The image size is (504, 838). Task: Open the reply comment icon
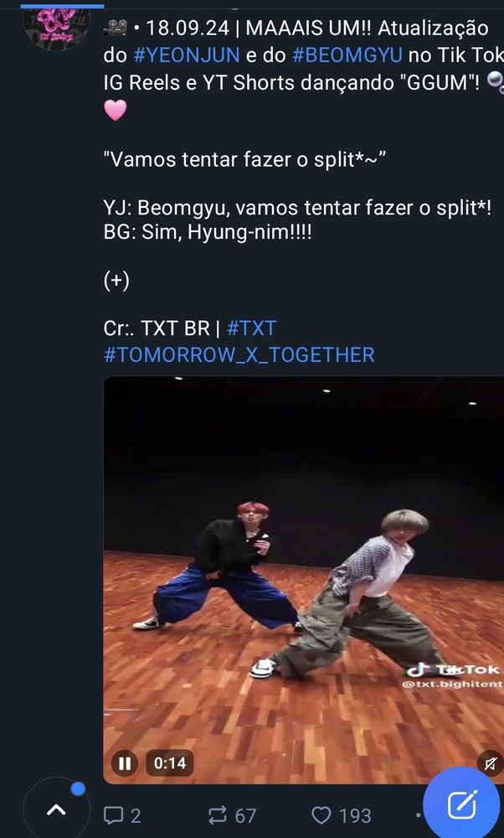click(x=114, y=815)
